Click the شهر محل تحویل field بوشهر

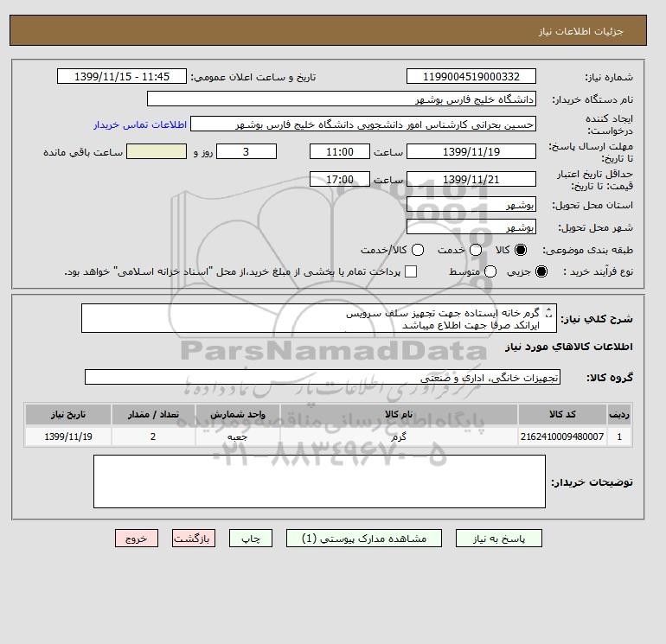click(471, 226)
